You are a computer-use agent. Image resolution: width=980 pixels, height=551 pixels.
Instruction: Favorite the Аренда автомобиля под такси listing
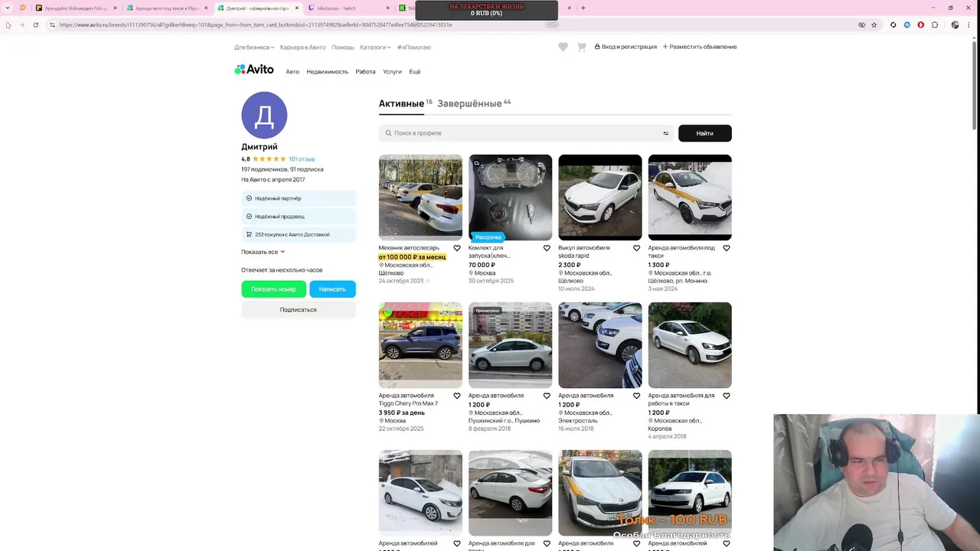(x=727, y=248)
